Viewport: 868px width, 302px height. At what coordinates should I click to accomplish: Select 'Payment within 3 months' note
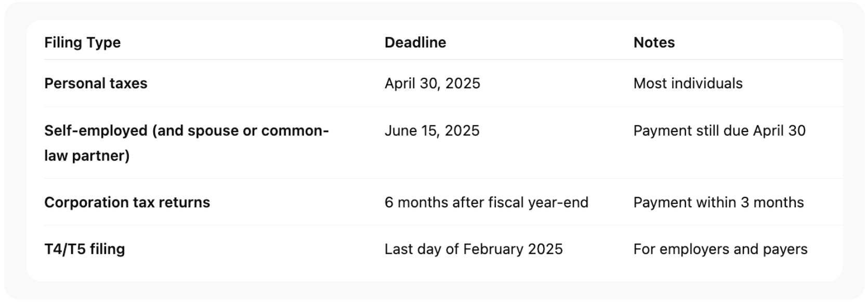718,202
